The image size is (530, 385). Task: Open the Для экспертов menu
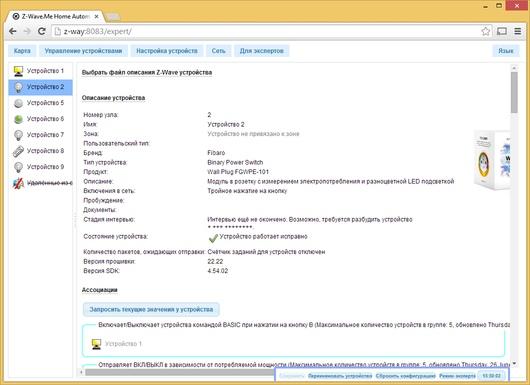pyautogui.click(x=261, y=51)
